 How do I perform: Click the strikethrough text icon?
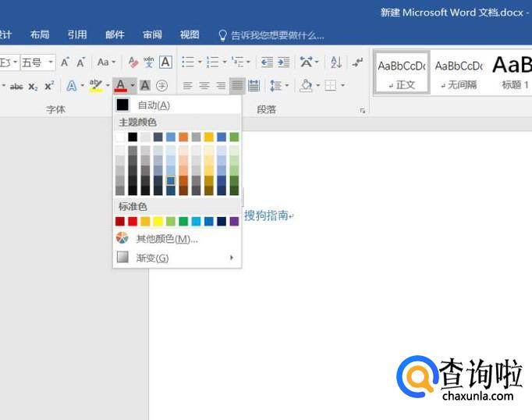click(16, 86)
